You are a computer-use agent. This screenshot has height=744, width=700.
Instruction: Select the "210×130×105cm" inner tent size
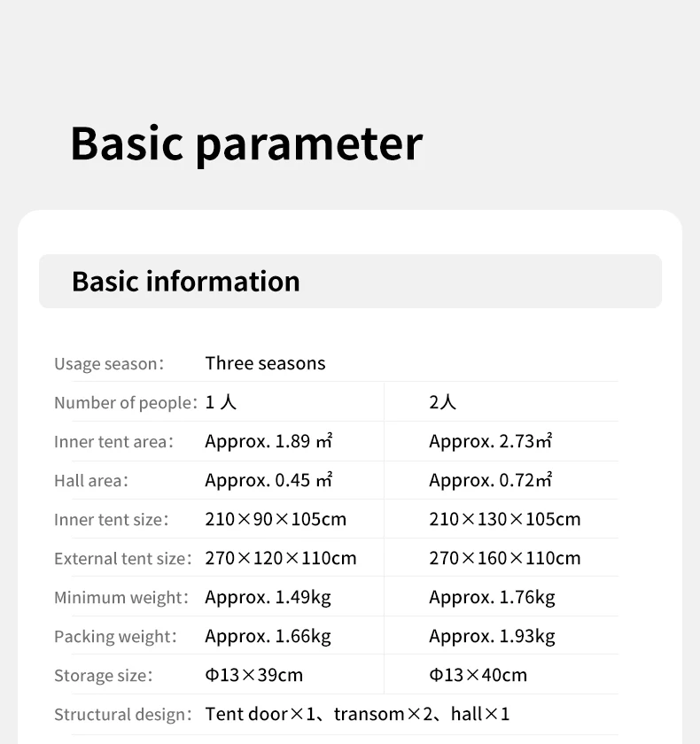click(505, 519)
